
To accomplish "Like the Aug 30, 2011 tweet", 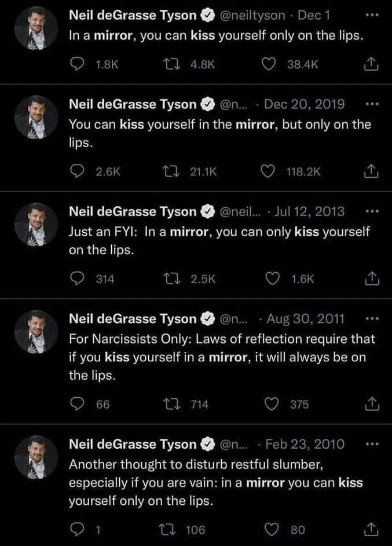I will tap(269, 404).
